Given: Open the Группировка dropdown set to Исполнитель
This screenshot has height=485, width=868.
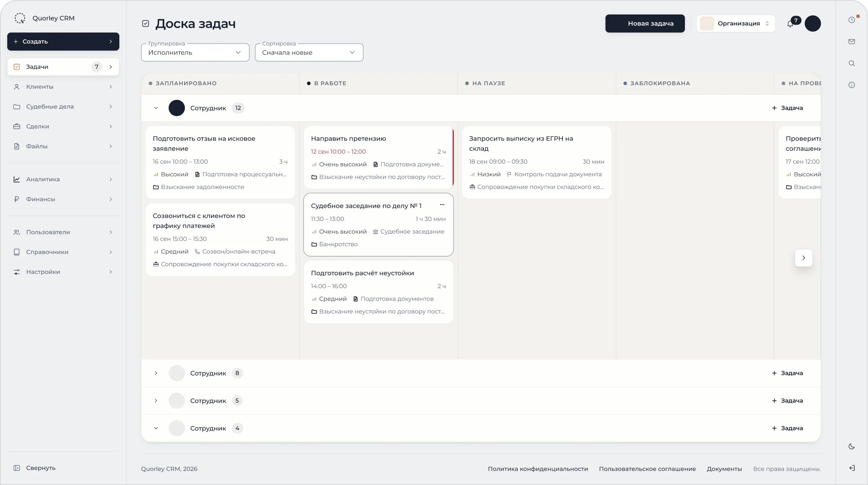Looking at the screenshot, I should pos(195,52).
